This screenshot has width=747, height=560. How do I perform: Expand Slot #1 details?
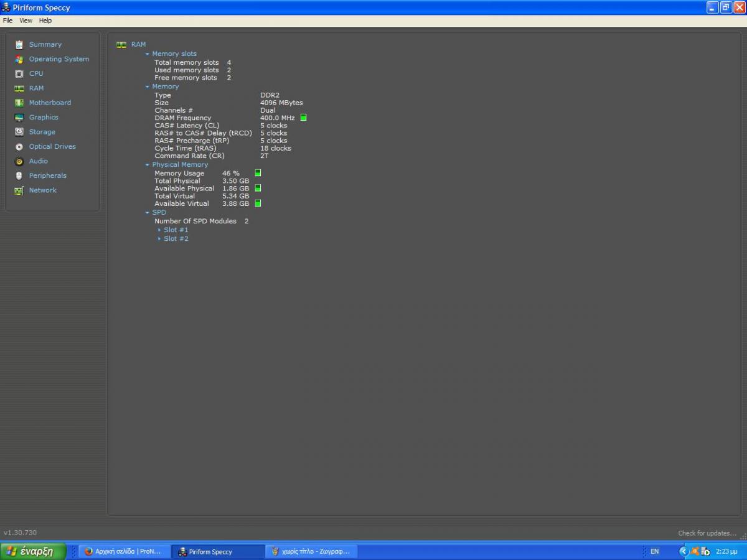pyautogui.click(x=159, y=230)
